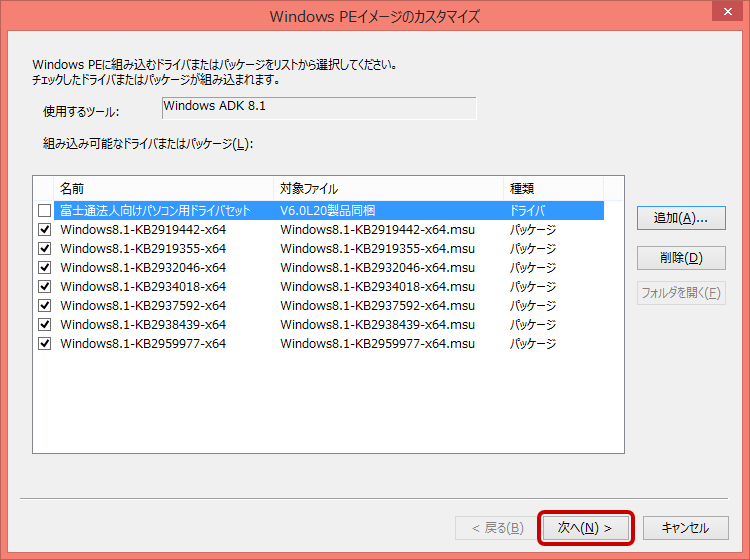Click the name Windows8.1-KB2919355-x64 in 名前 column
The width and height of the screenshot is (750, 560).
143,249
